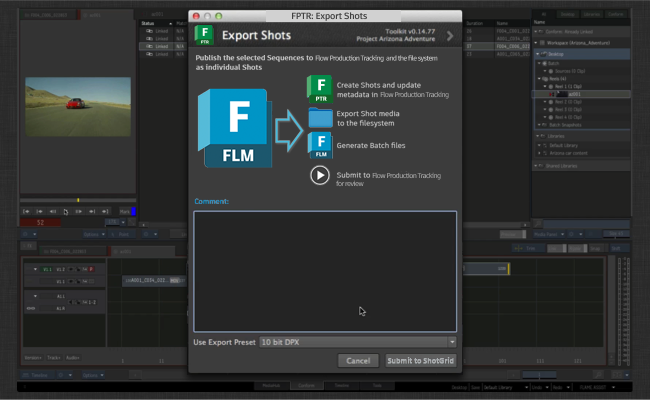The image size is (650, 400).
Task: Click the green FPTR logo in the dialog header
Action: coord(204,35)
